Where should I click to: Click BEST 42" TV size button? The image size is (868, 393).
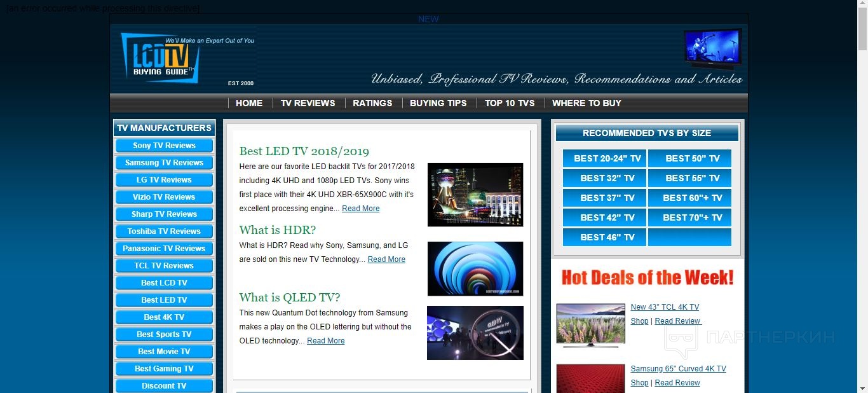(604, 217)
